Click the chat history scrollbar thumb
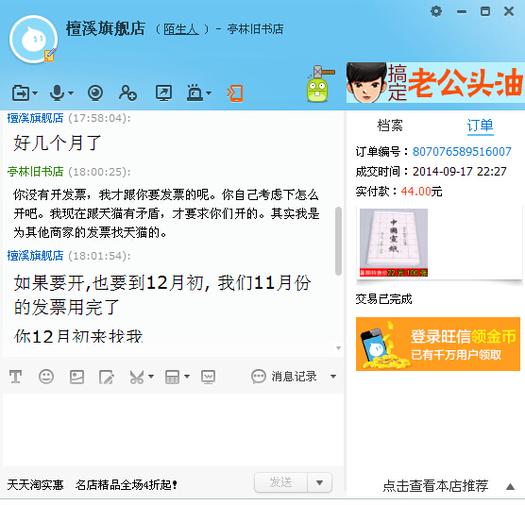The height and width of the screenshot is (505, 525). 338,241
